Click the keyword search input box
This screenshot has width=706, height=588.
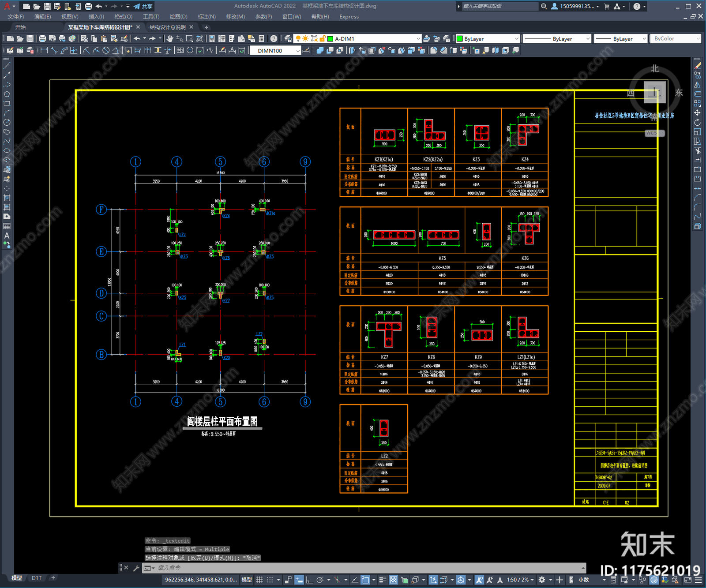pyautogui.click(x=499, y=6)
